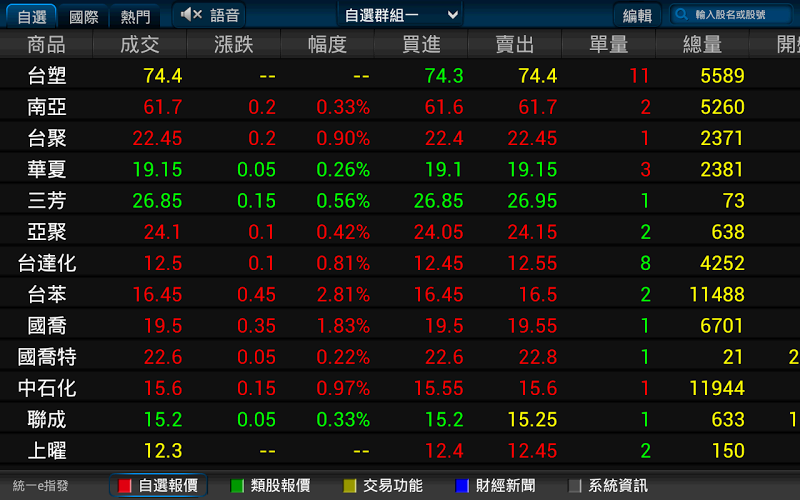Sort by the 漲跌 column header
The width and height of the screenshot is (800, 500).
[234, 44]
